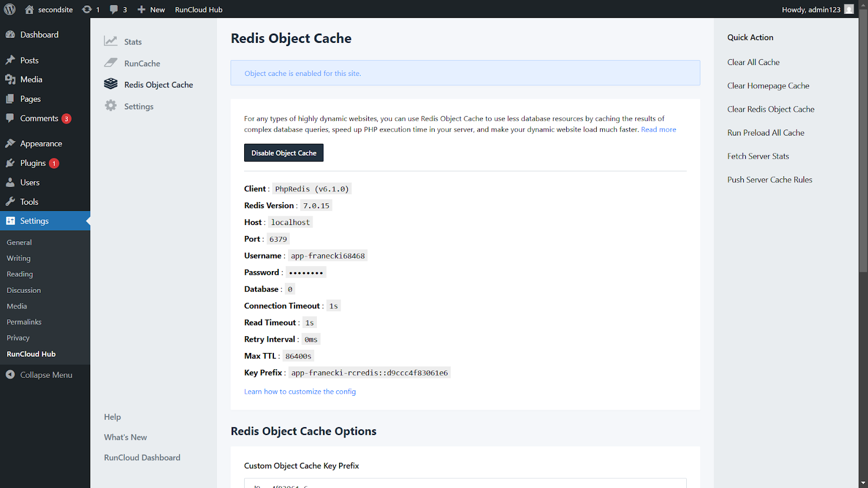Select the RunCache eraser icon
The height and width of the screenshot is (488, 868).
coord(111,63)
